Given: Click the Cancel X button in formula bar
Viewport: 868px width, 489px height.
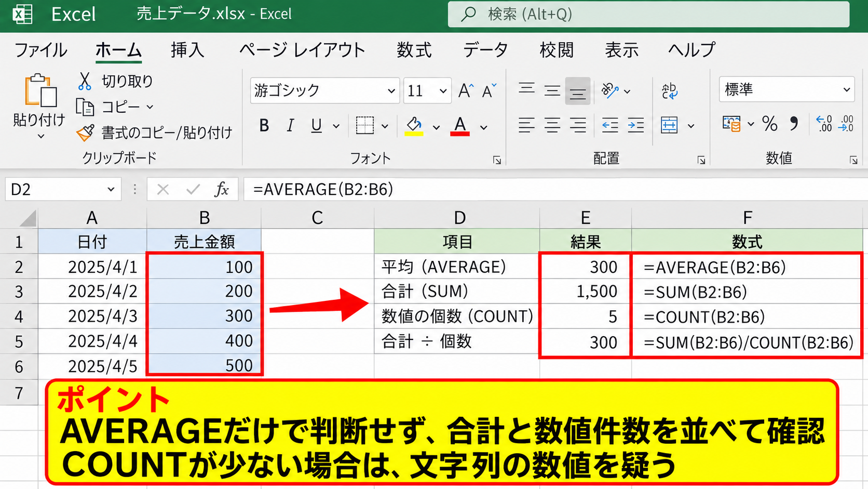Looking at the screenshot, I should point(163,189).
